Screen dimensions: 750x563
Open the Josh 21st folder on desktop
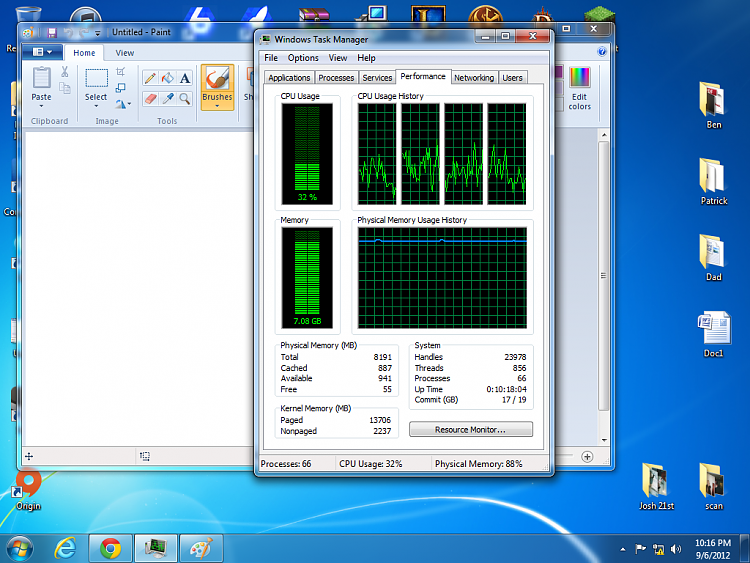(656, 486)
